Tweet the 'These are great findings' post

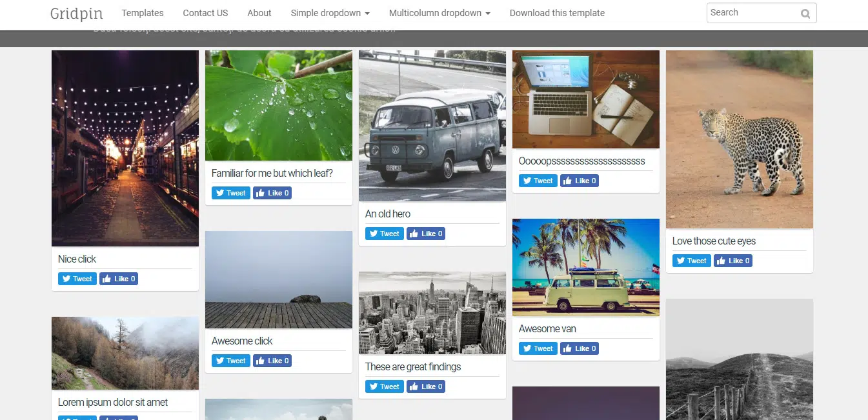click(385, 386)
